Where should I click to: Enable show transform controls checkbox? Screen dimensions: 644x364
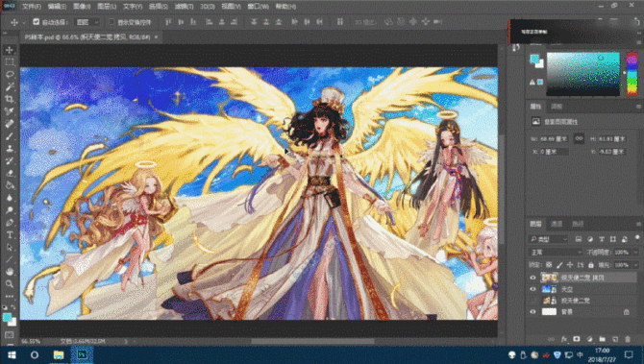pyautogui.click(x=111, y=22)
